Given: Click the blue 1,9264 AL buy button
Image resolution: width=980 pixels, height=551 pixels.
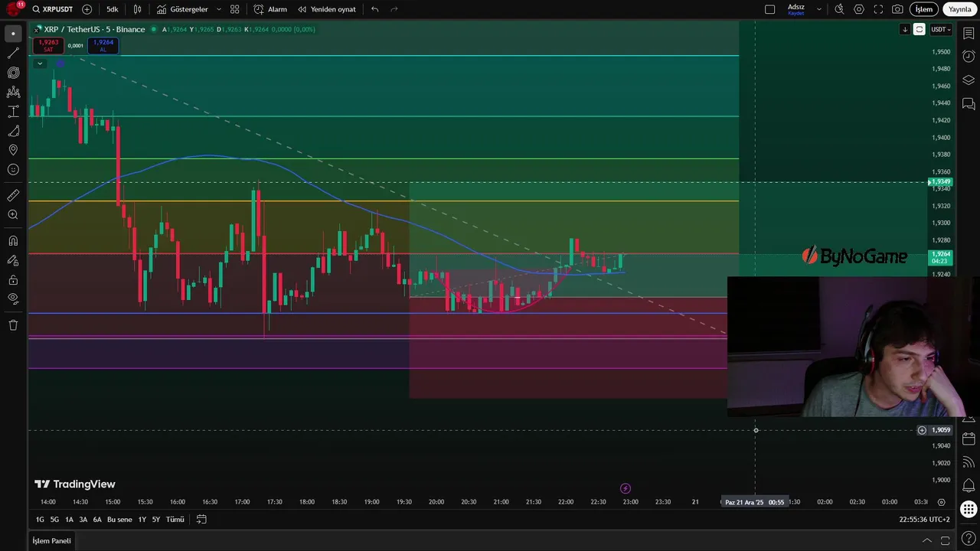Looking at the screenshot, I should click(x=103, y=45).
